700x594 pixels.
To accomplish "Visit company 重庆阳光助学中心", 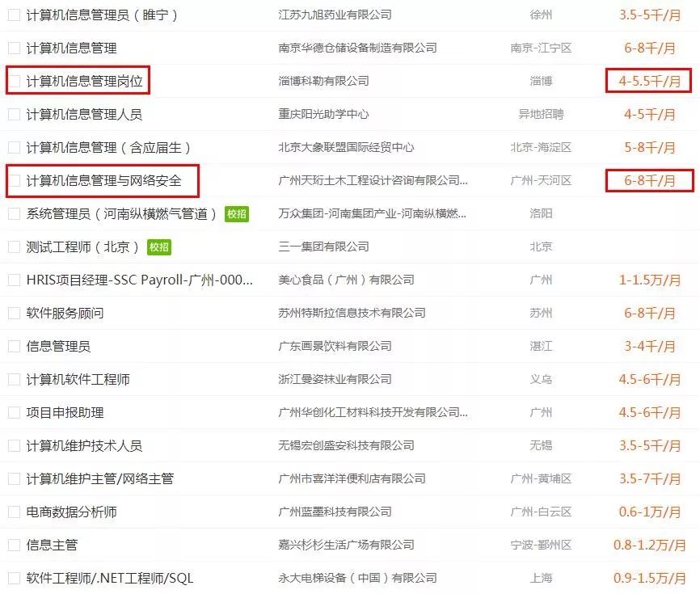I will 323,114.
